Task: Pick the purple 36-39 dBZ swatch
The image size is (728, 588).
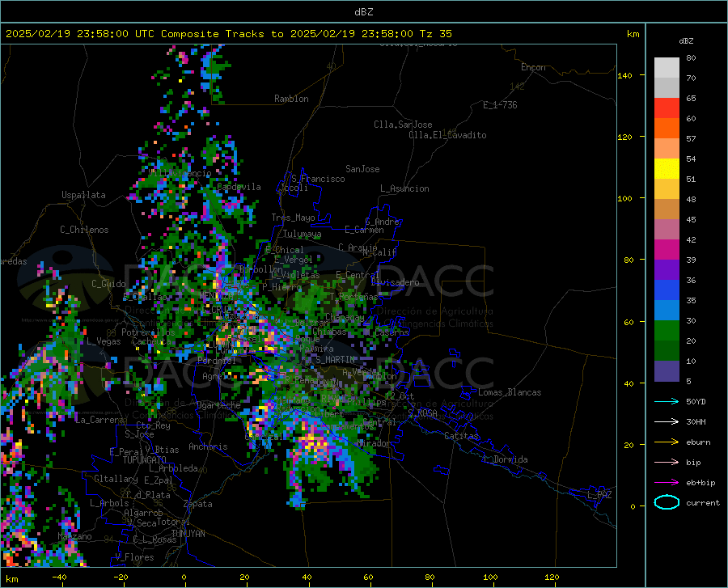Action: tap(667, 270)
